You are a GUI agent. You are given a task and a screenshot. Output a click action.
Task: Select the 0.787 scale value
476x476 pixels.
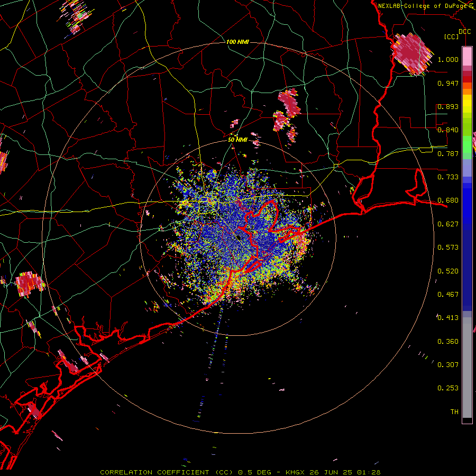[x=448, y=153]
